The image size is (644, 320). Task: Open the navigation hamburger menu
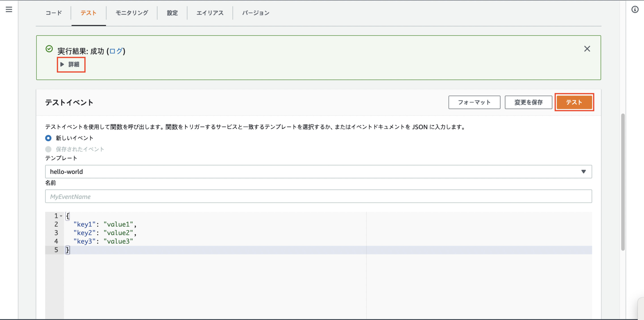8,9
